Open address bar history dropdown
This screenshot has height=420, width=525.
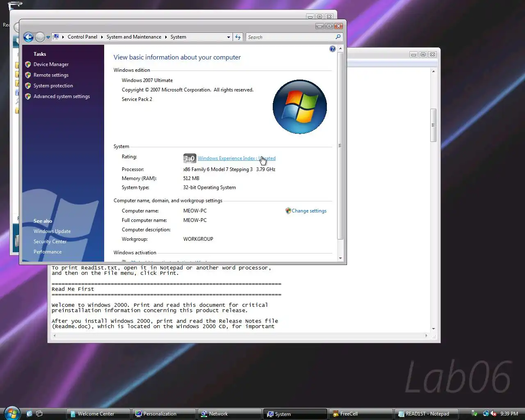(228, 37)
